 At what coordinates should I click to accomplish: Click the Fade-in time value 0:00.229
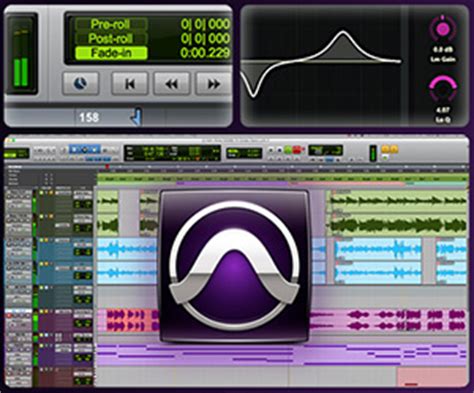pos(205,53)
